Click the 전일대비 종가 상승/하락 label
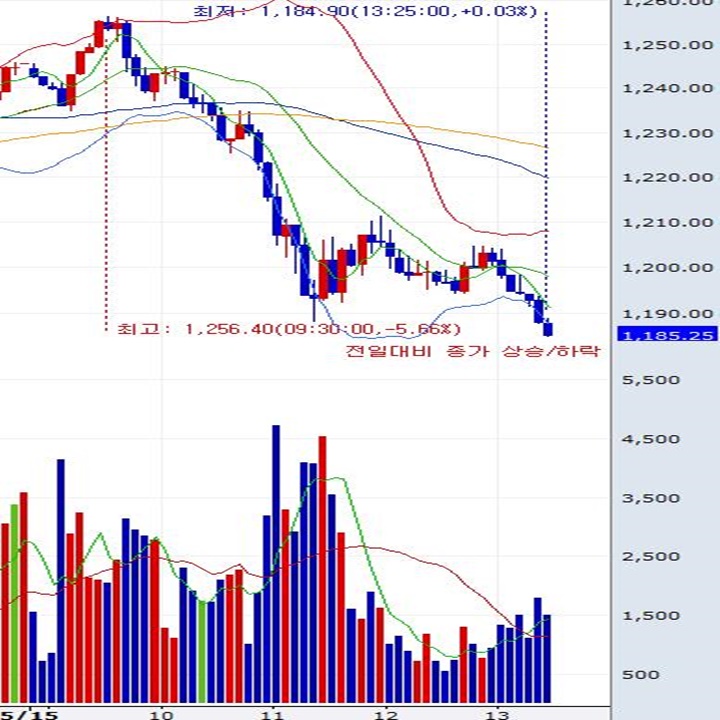This screenshot has height=720, width=720. point(472,351)
